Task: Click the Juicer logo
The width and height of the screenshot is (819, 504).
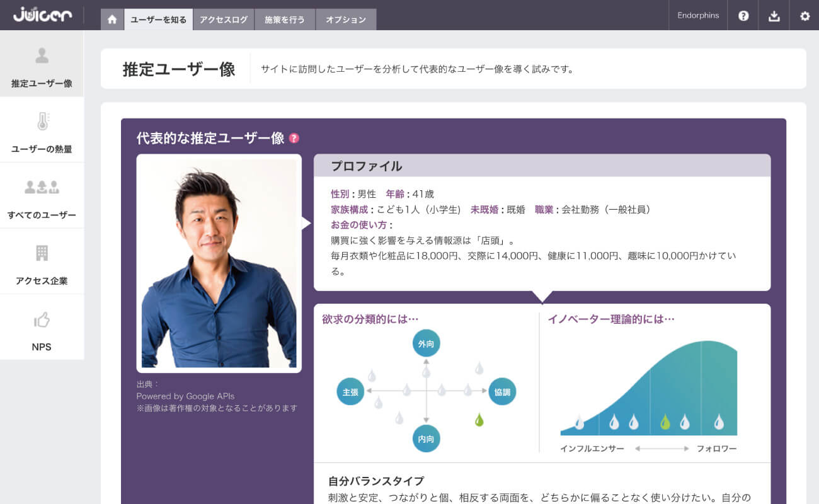Action: point(43,14)
